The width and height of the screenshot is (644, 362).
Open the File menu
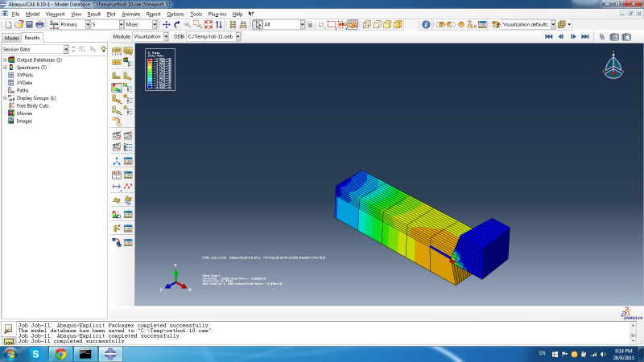[15, 14]
